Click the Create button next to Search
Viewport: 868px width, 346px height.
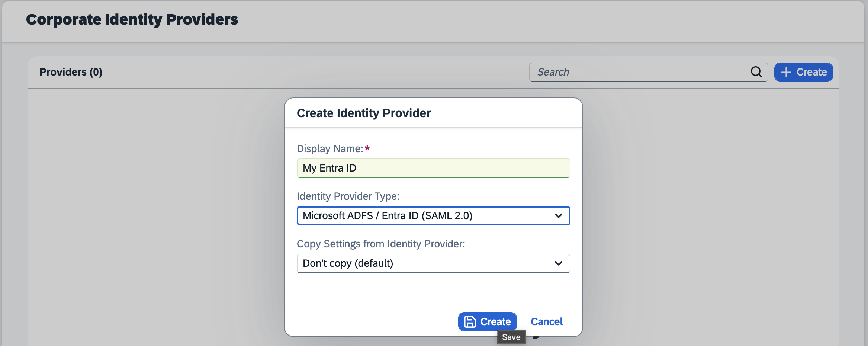pyautogui.click(x=803, y=72)
